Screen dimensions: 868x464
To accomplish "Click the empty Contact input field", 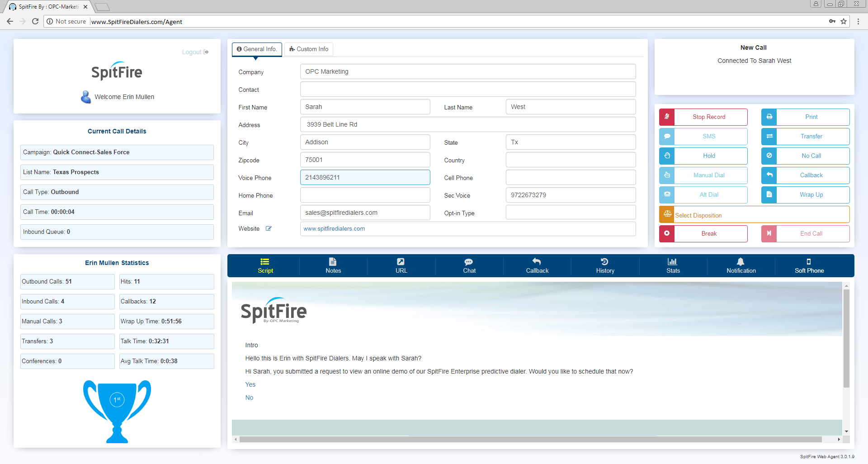I will 468,89.
